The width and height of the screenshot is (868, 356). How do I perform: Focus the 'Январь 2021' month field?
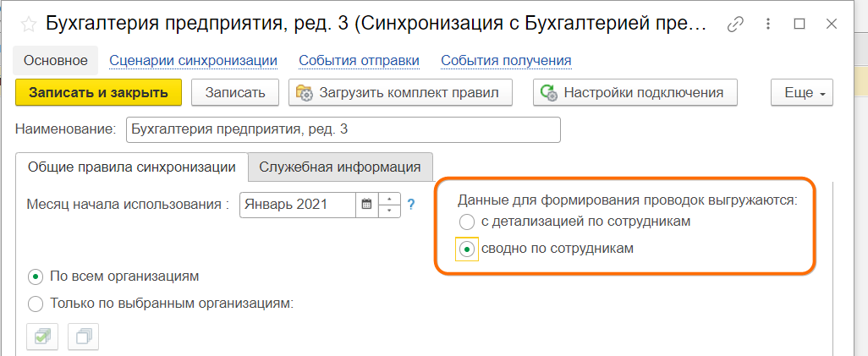298,205
